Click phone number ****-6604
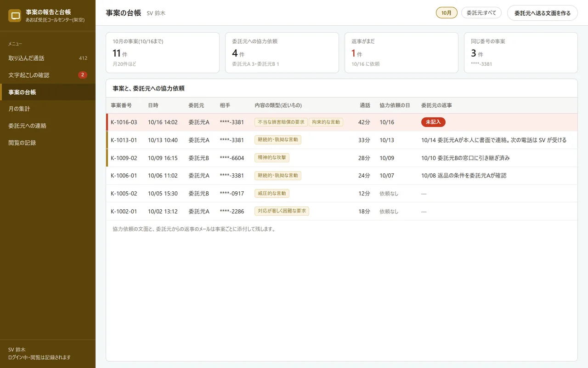This screenshot has height=368, width=588. 232,158
